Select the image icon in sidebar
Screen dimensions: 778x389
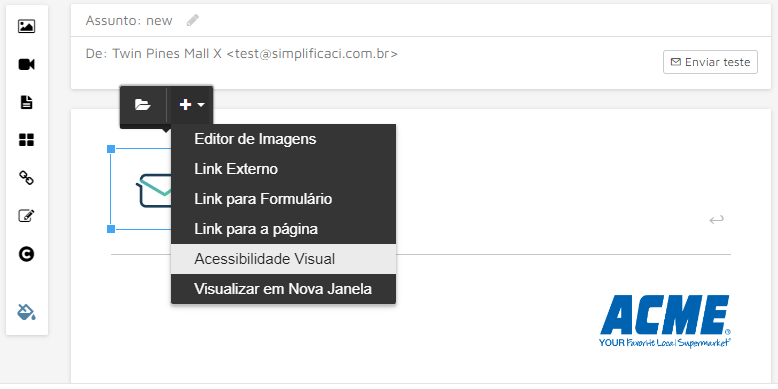[x=26, y=26]
